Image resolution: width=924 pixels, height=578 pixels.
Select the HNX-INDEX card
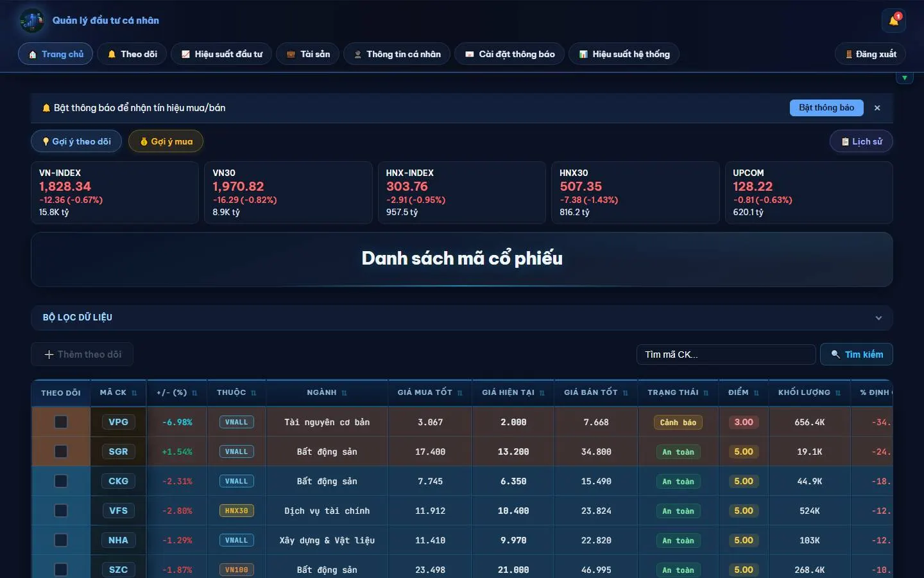pos(462,193)
